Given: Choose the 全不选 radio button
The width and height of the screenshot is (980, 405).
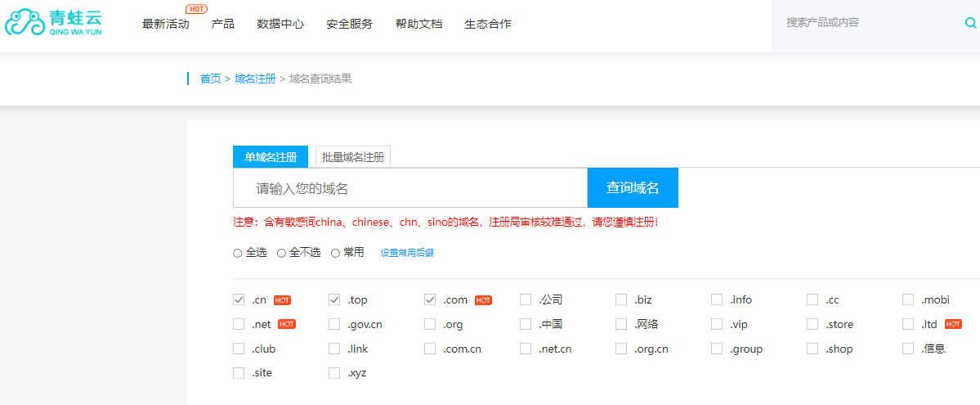Looking at the screenshot, I should [x=281, y=254].
